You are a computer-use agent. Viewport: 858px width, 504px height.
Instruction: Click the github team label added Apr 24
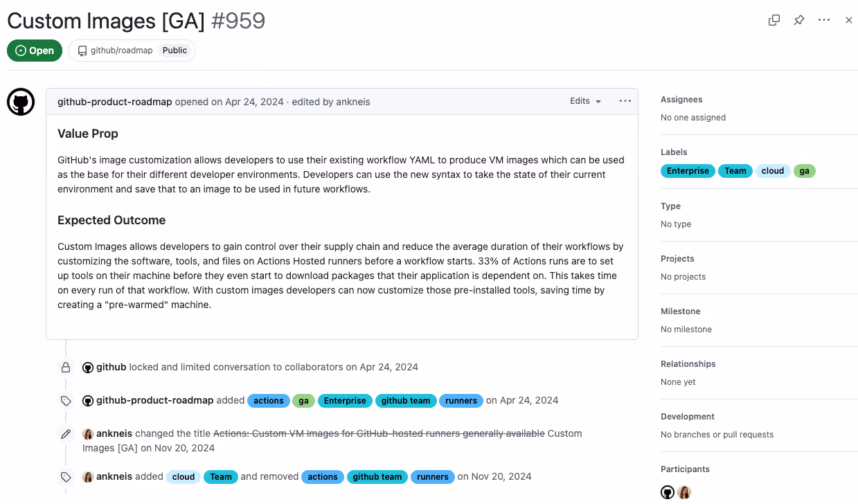[x=406, y=400]
